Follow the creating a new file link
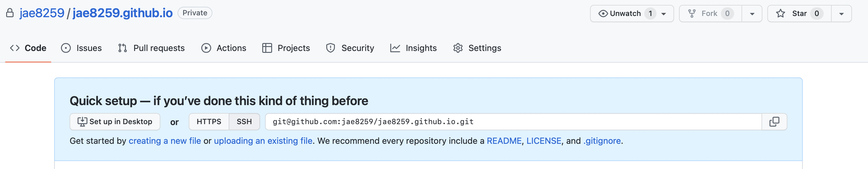The width and height of the screenshot is (868, 169). pyautogui.click(x=165, y=141)
